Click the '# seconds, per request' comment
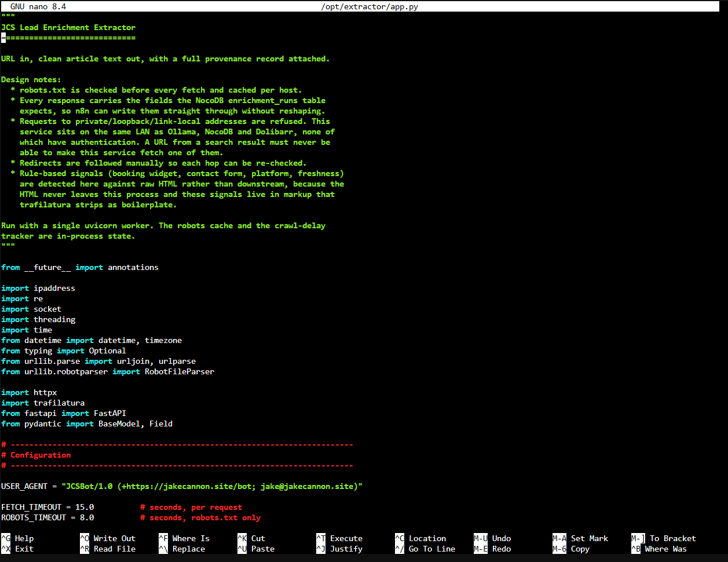Viewport: 728px width, 562px height. point(191,507)
